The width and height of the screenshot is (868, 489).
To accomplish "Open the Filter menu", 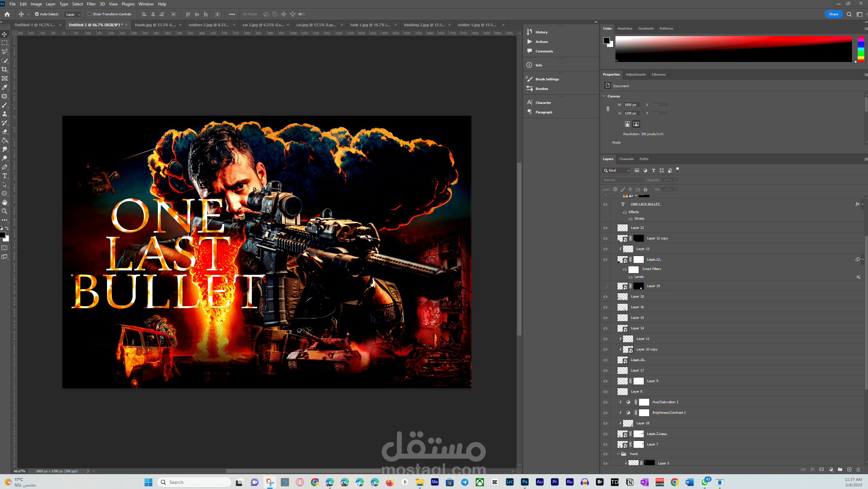I will [x=91, y=4].
